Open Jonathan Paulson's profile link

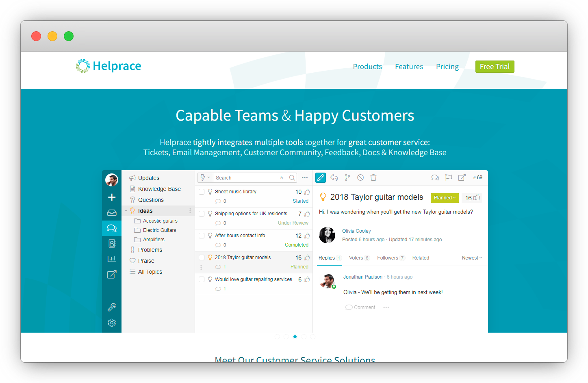pos(363,277)
